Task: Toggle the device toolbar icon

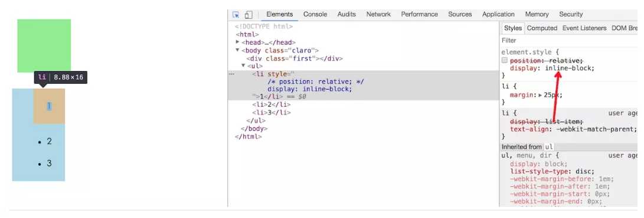Action: point(248,15)
